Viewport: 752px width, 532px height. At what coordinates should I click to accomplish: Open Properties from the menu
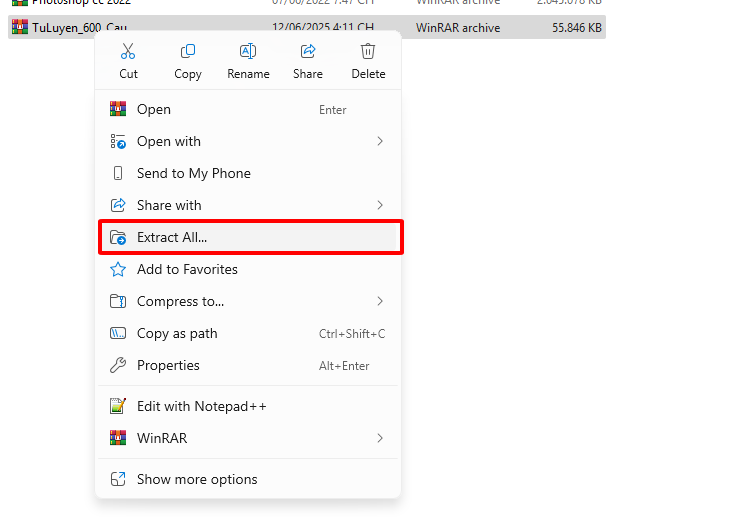point(248,365)
